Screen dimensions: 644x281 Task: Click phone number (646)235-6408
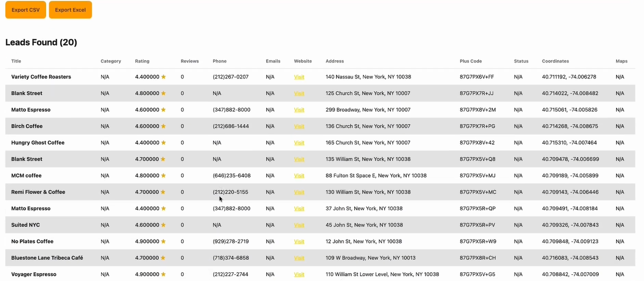(232, 176)
